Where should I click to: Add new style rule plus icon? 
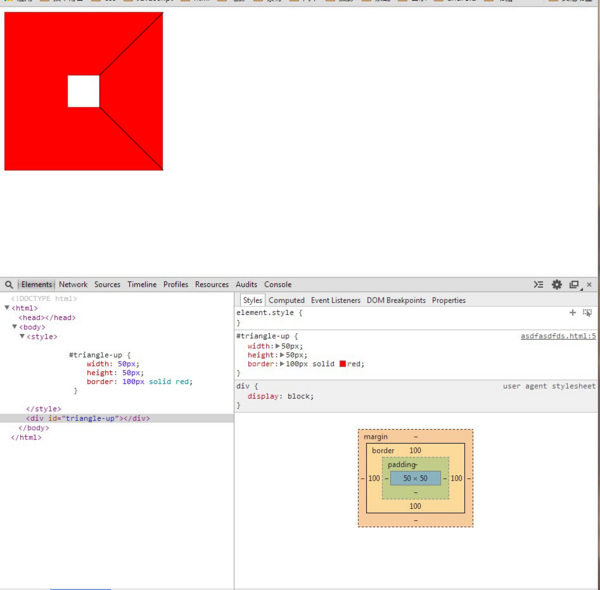(x=573, y=313)
